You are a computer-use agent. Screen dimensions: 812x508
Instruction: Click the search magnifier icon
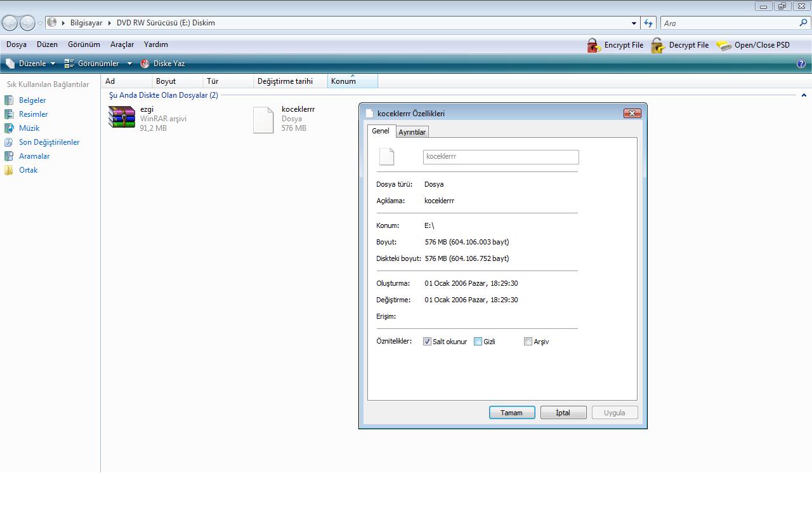click(804, 23)
